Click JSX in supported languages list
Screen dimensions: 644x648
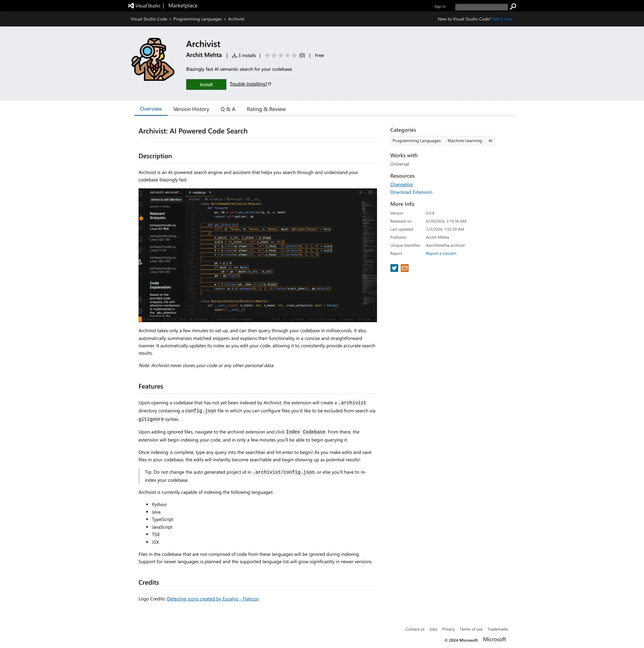tap(155, 542)
